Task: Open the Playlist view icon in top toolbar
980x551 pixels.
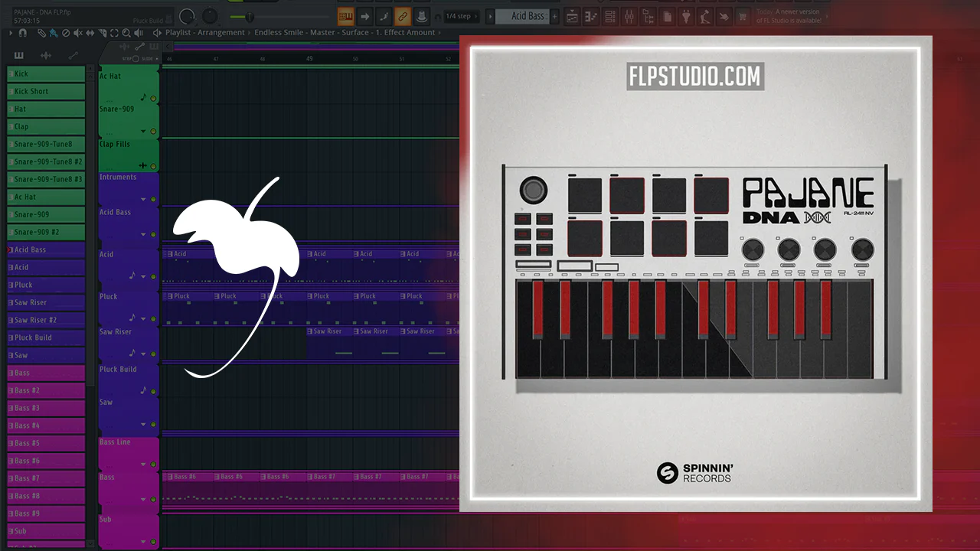Action: coord(573,16)
